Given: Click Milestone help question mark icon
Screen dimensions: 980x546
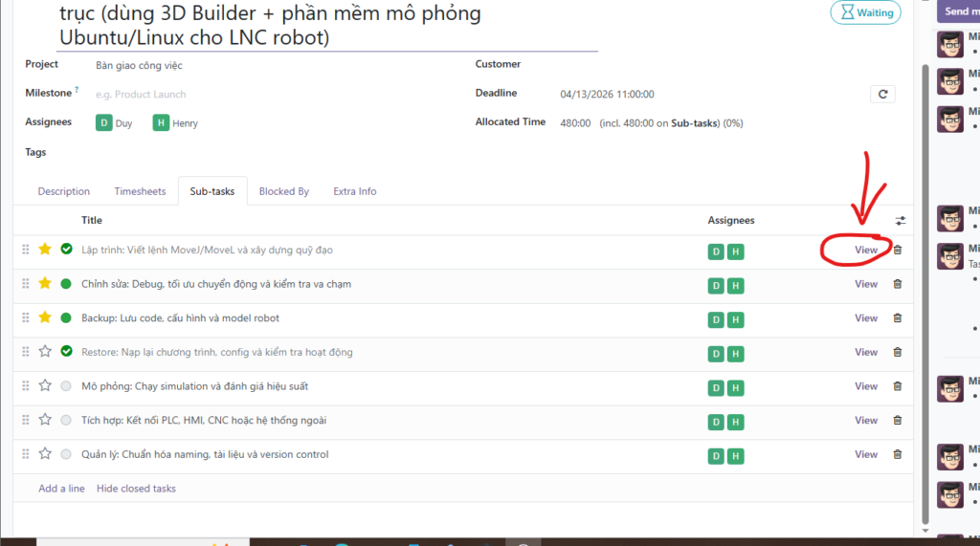Looking at the screenshot, I should click(x=77, y=91).
